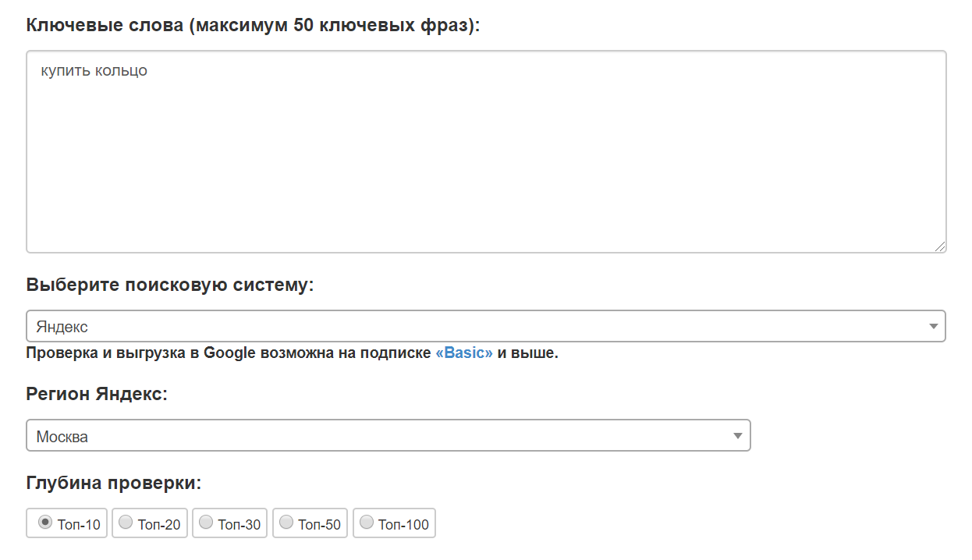Click the phrase "купить кольцо" in text area
The height and width of the screenshot is (560, 972).
pos(94,71)
